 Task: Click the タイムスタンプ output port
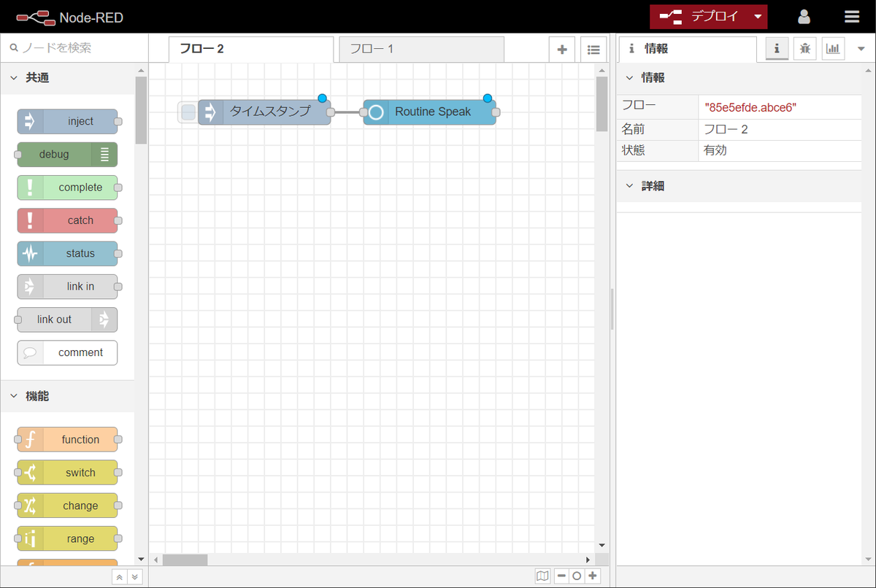pos(331,112)
